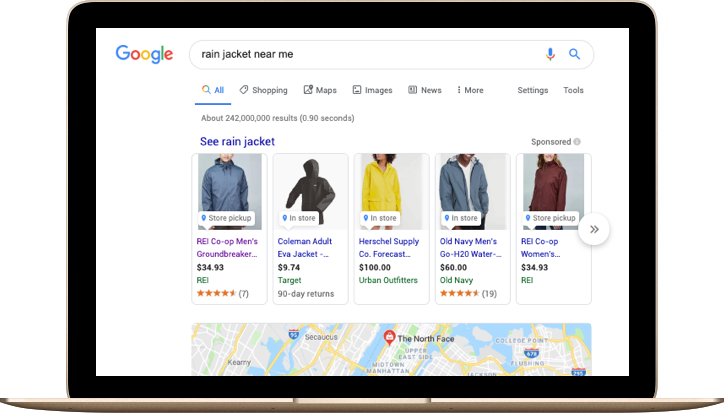The width and height of the screenshot is (724, 413).
Task: Open the News tab
Action: (x=425, y=90)
